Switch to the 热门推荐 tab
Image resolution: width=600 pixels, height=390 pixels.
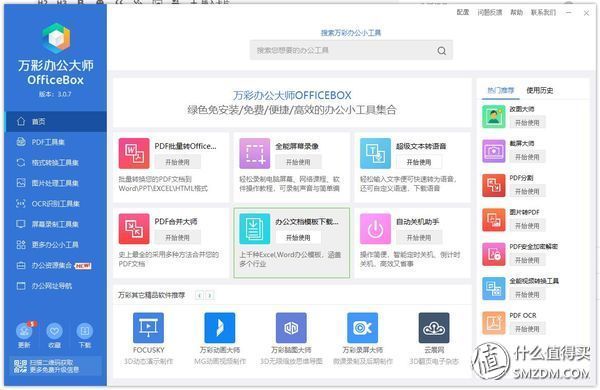point(501,90)
